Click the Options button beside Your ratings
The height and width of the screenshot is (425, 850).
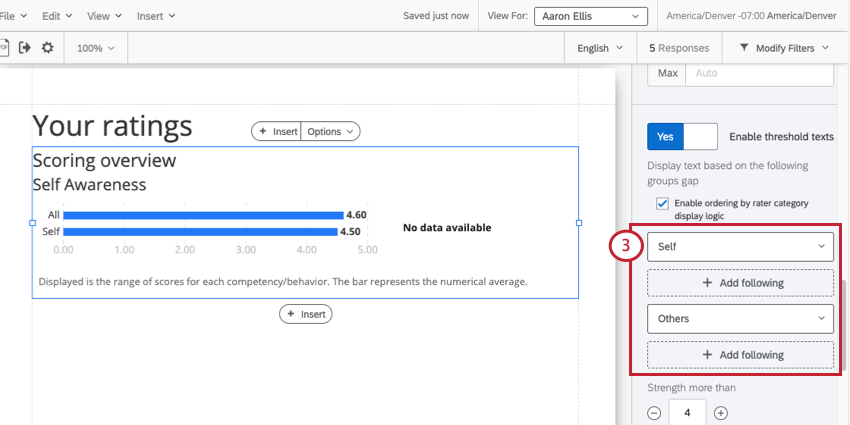[330, 131]
